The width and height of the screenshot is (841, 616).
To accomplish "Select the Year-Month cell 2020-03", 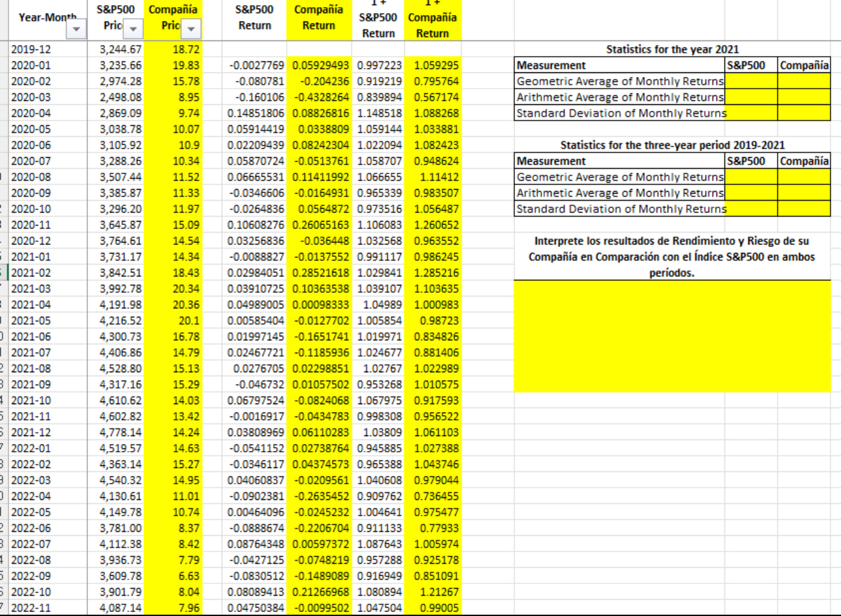I will [x=48, y=97].
